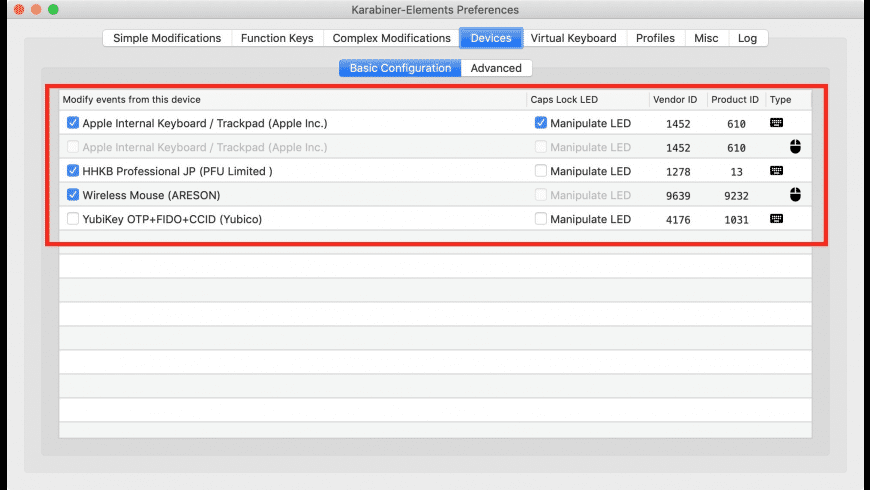Select the Wireless Mouse (ARESON) row text
The height and width of the screenshot is (490, 870).
[151, 195]
